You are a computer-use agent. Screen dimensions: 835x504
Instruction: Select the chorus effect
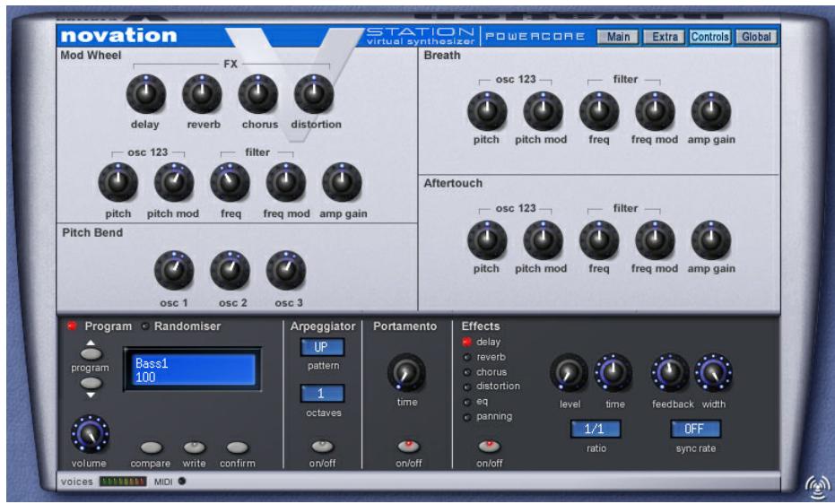pyautogui.click(x=467, y=372)
